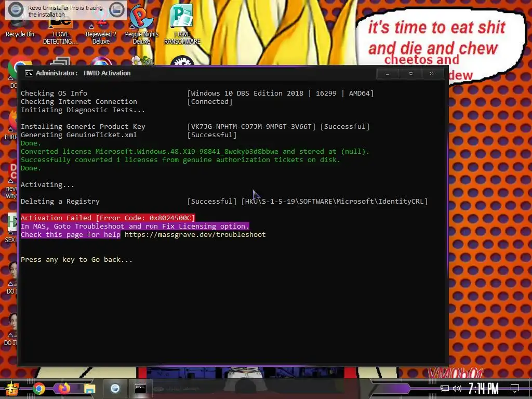Viewport: 532px width, 399px height.
Task: Click the [Connected] internet status text
Action: coord(210,102)
